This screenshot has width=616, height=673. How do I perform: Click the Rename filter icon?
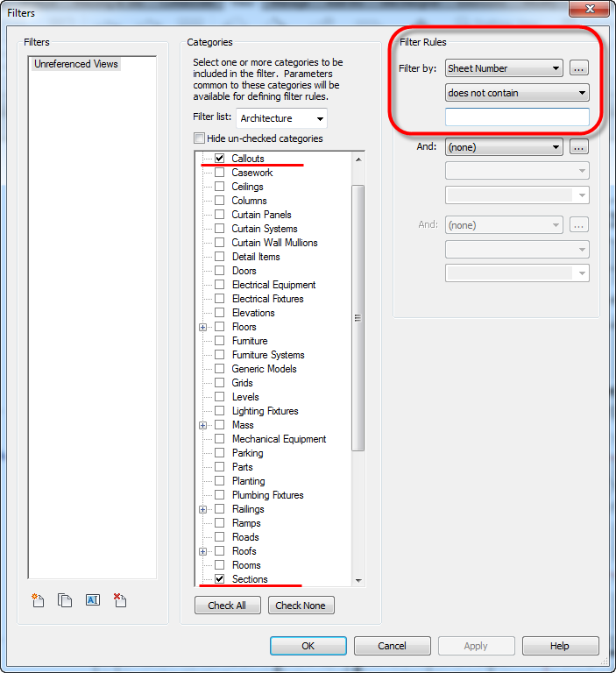pyautogui.click(x=93, y=599)
